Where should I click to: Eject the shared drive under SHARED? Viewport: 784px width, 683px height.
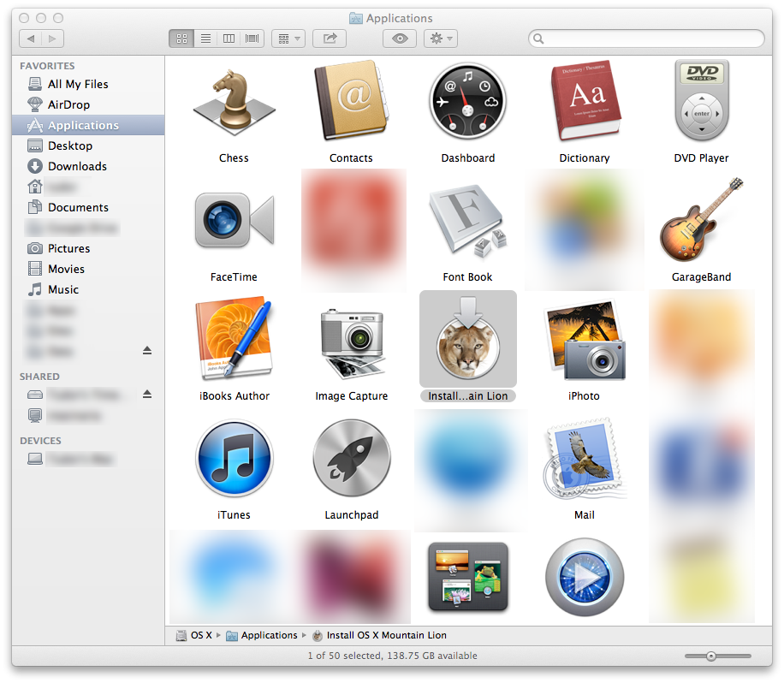tap(147, 395)
